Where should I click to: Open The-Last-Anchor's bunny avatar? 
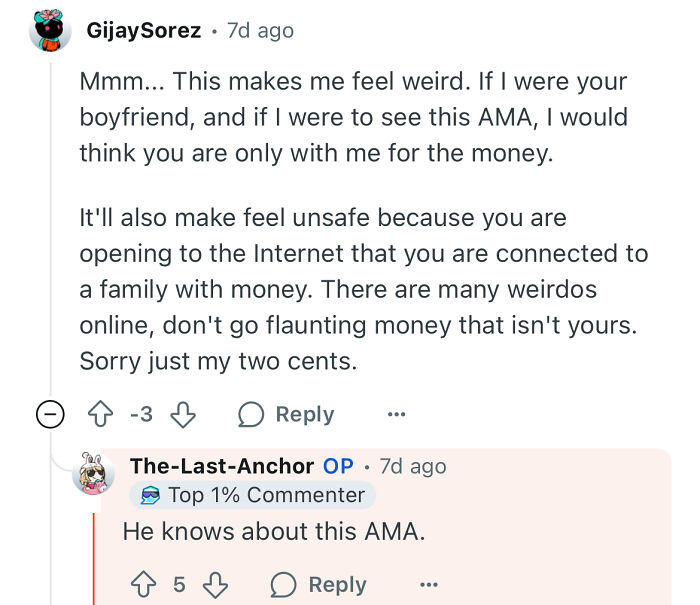pyautogui.click(x=94, y=472)
